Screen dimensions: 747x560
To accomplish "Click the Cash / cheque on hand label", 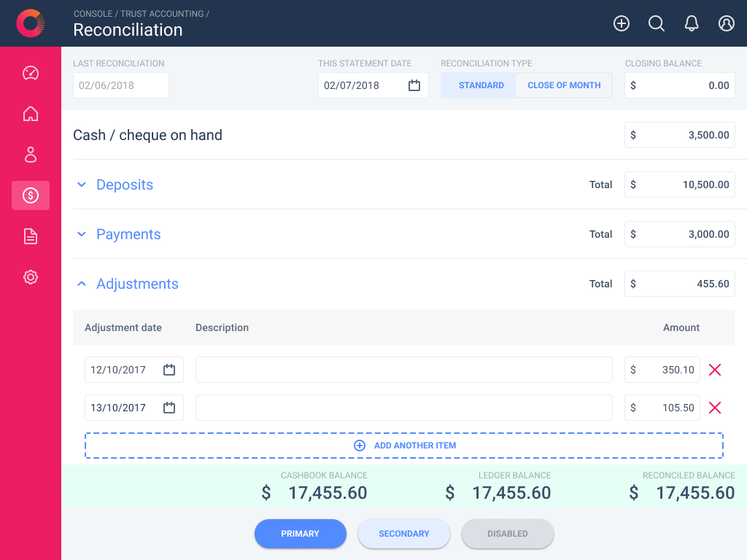I will point(147,135).
